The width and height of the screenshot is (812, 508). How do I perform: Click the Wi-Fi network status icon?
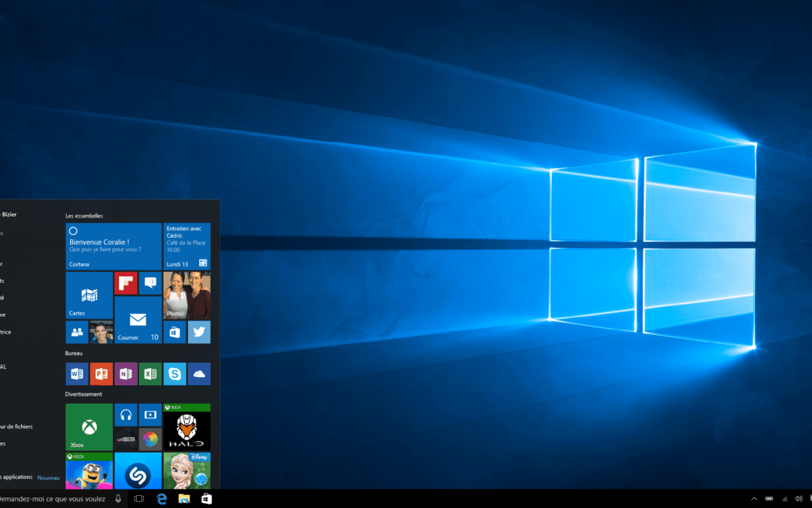(785, 498)
